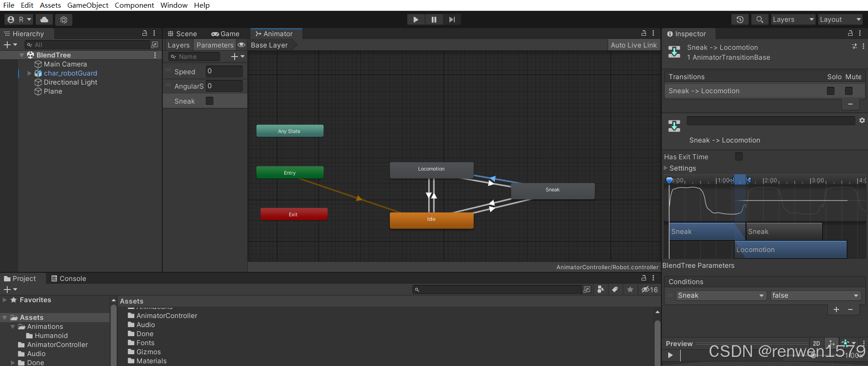This screenshot has height=366, width=868.
Task: Open the Assets menu
Action: coord(50,5)
